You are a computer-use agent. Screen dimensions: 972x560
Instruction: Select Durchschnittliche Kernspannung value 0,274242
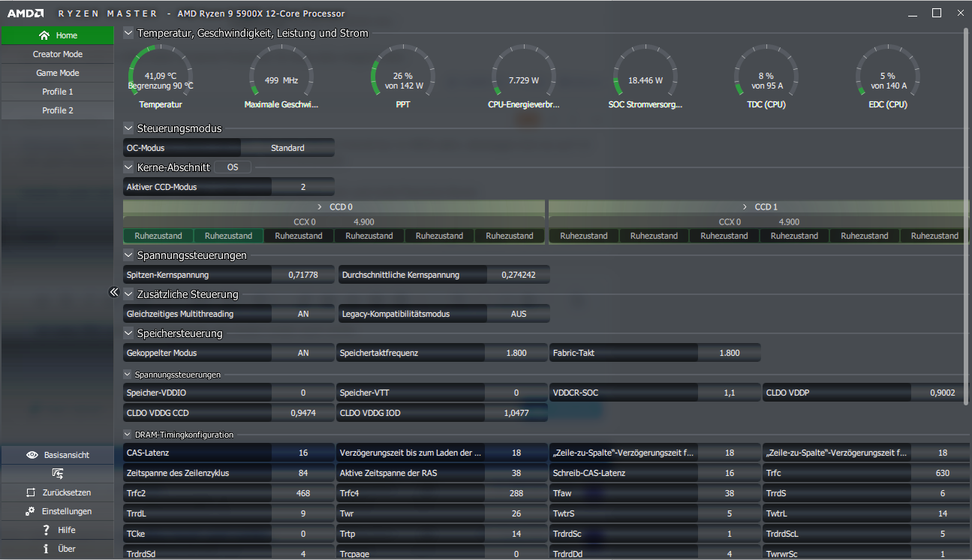[519, 275]
